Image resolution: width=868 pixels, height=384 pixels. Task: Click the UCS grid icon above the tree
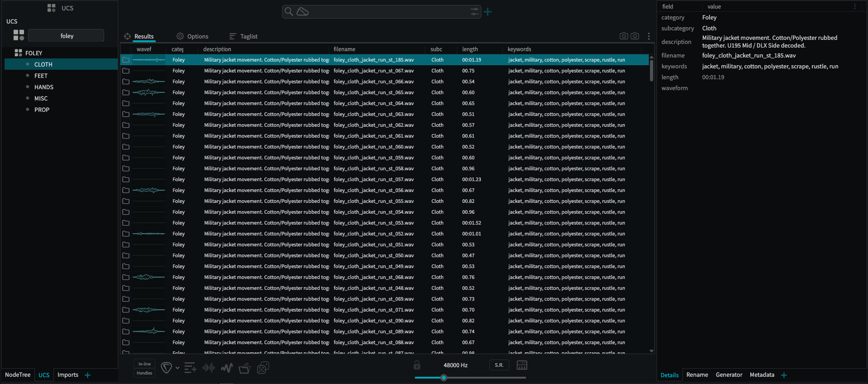(x=52, y=8)
